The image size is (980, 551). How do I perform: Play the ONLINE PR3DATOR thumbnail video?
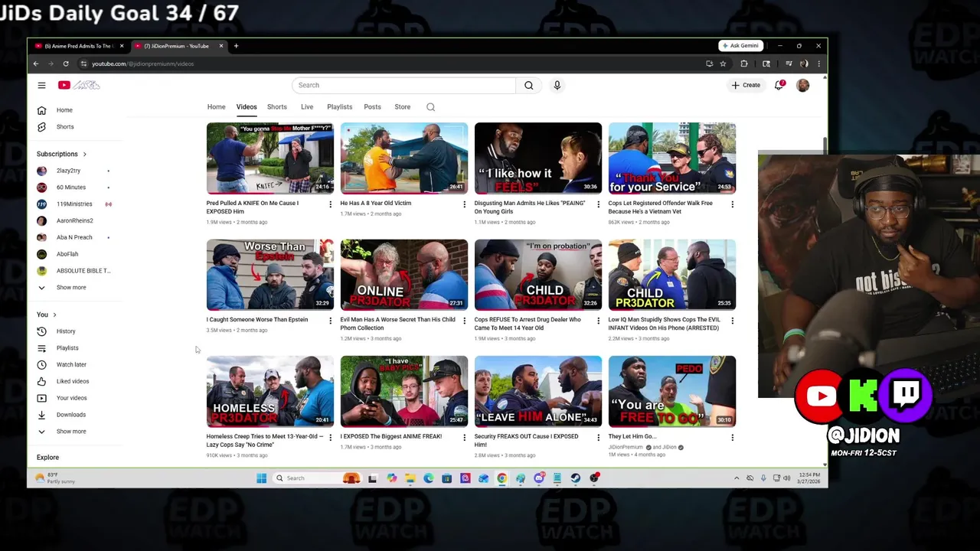[x=403, y=274]
